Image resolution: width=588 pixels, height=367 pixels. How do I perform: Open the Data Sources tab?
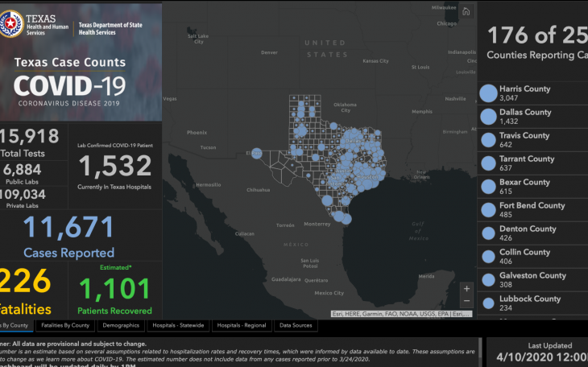pyautogui.click(x=296, y=326)
